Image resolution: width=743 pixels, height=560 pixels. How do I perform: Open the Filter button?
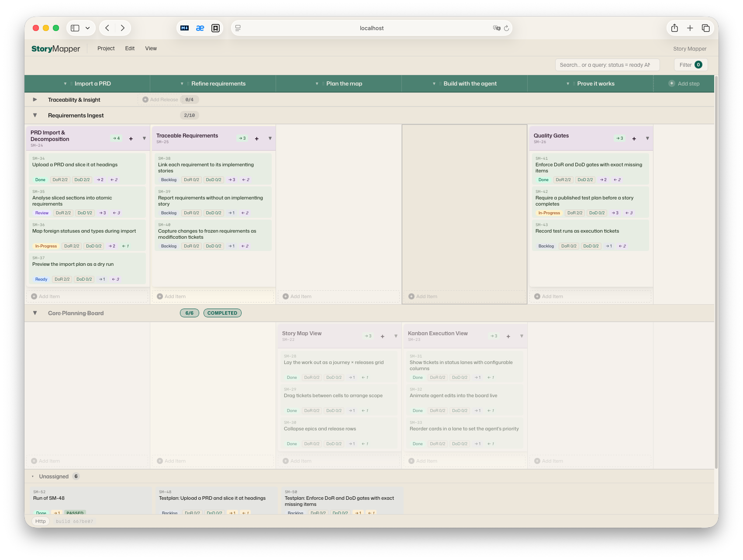691,65
